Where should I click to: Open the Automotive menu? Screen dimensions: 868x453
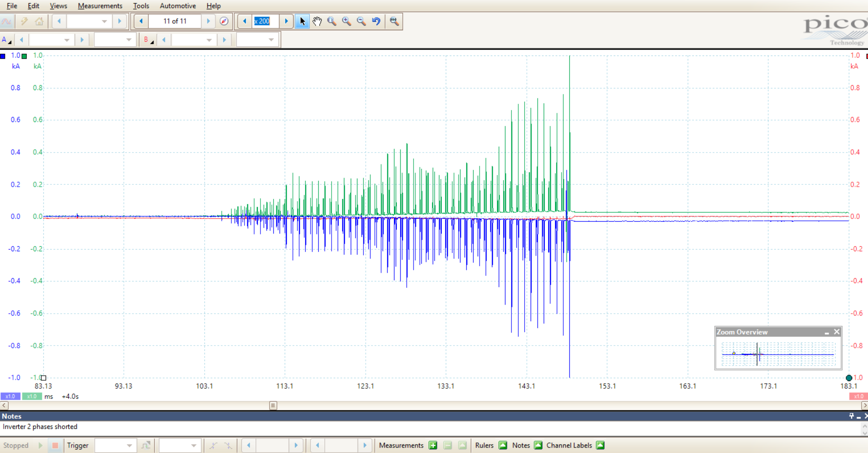pos(178,6)
